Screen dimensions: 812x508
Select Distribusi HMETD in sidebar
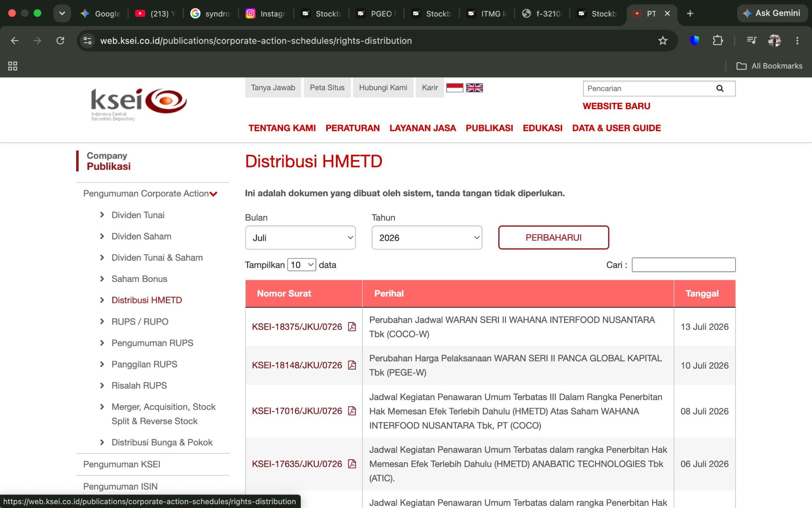tap(147, 300)
